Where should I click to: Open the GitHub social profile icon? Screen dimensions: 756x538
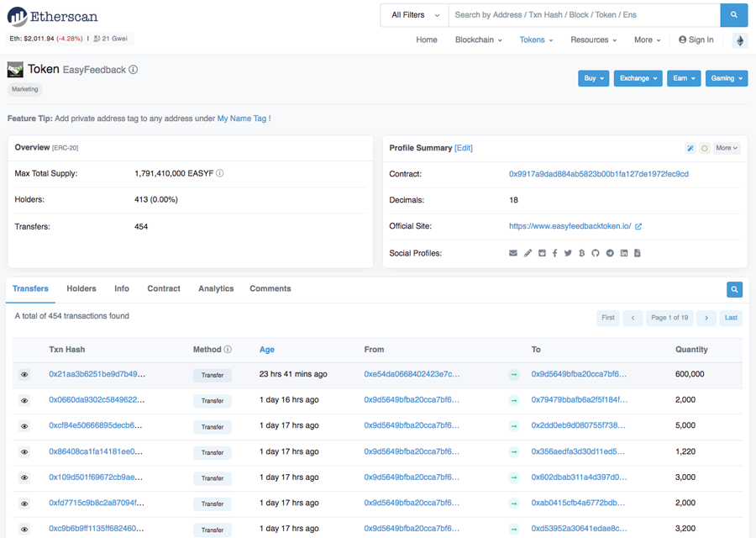(x=596, y=253)
